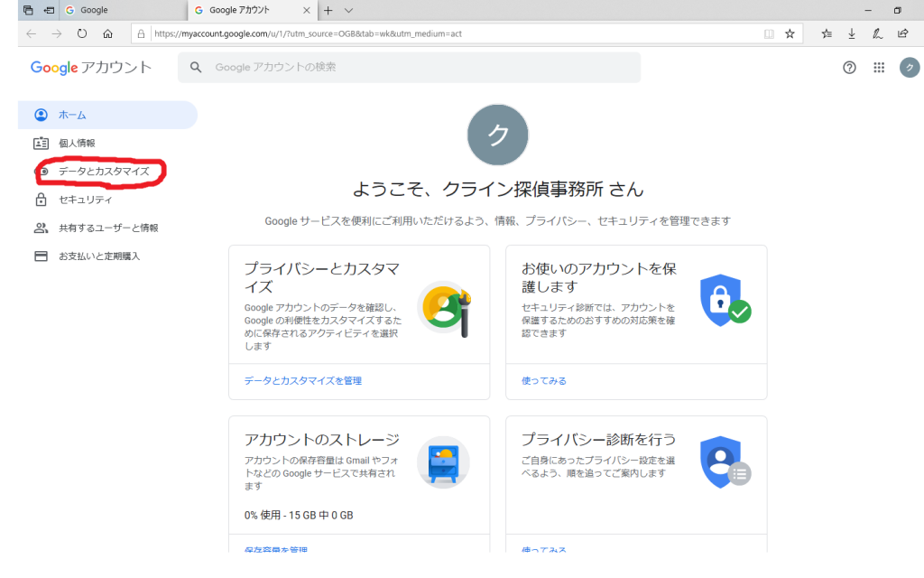The height and width of the screenshot is (578, 924).
Task: Click the プライバシーとカスタマイズ card illustration
Action: click(x=444, y=308)
